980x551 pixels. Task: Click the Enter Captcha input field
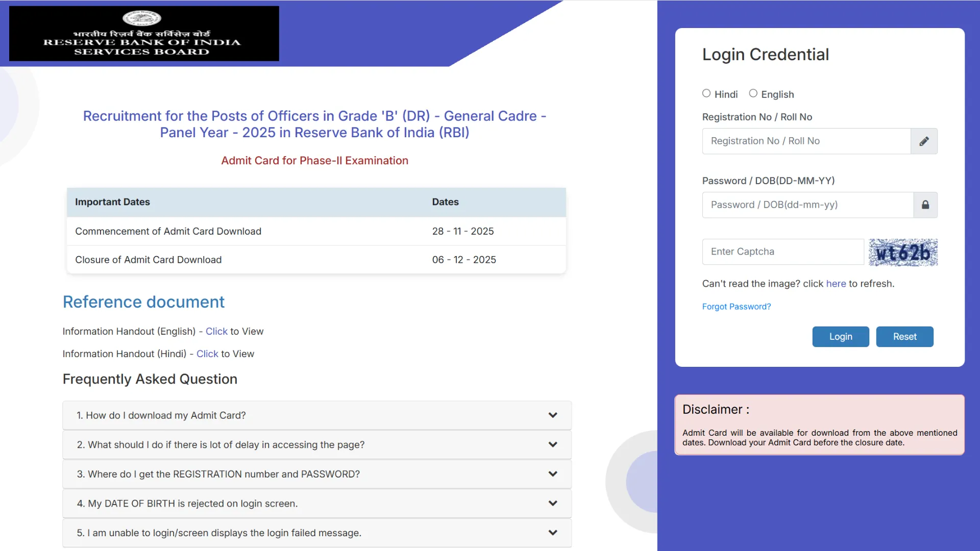(782, 252)
